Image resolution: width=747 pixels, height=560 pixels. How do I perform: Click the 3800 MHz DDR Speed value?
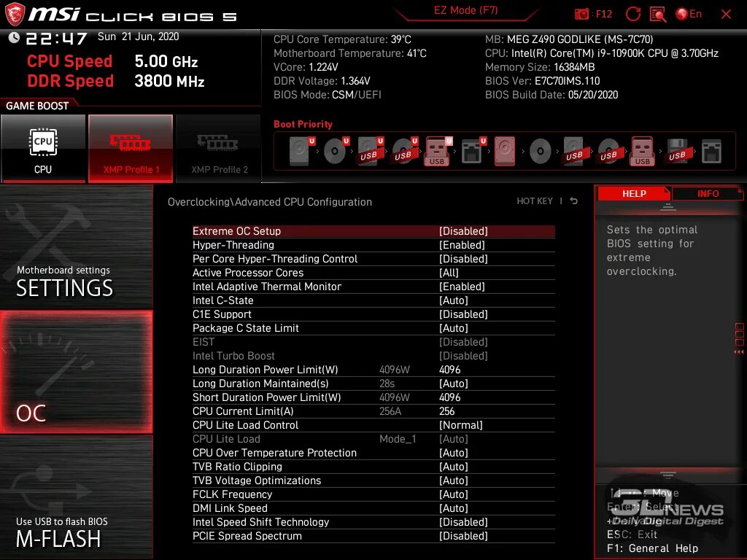pos(169,81)
